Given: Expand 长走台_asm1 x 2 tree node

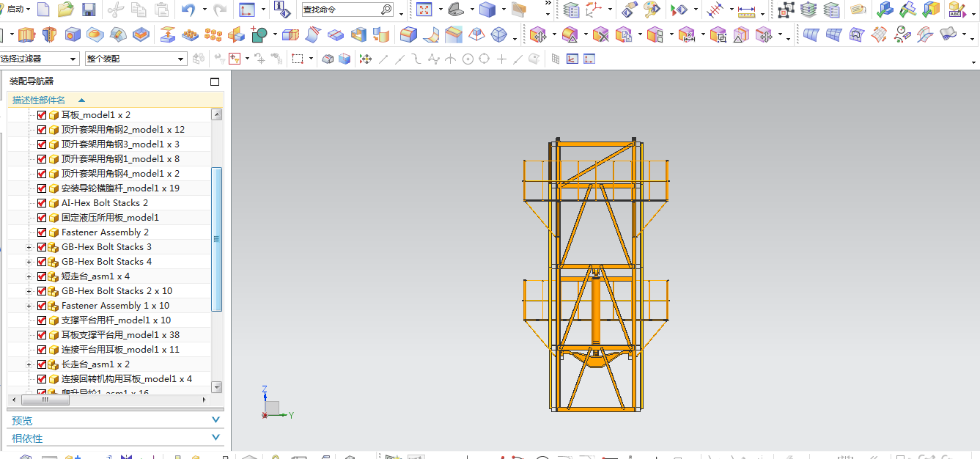Looking at the screenshot, I should [29, 364].
